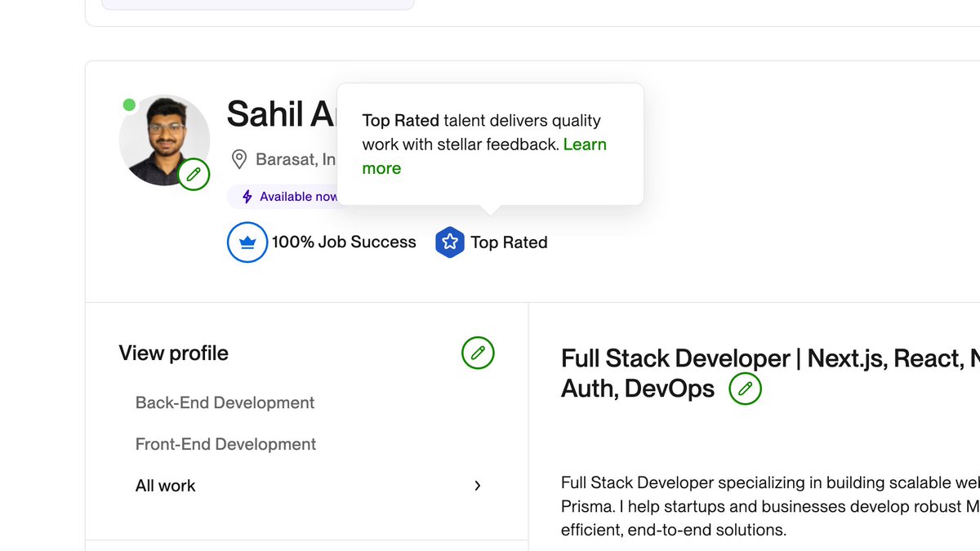This screenshot has width=980, height=551.
Task: Click the edit pencil beside the Full Stack Developer title
Action: pyautogui.click(x=745, y=389)
